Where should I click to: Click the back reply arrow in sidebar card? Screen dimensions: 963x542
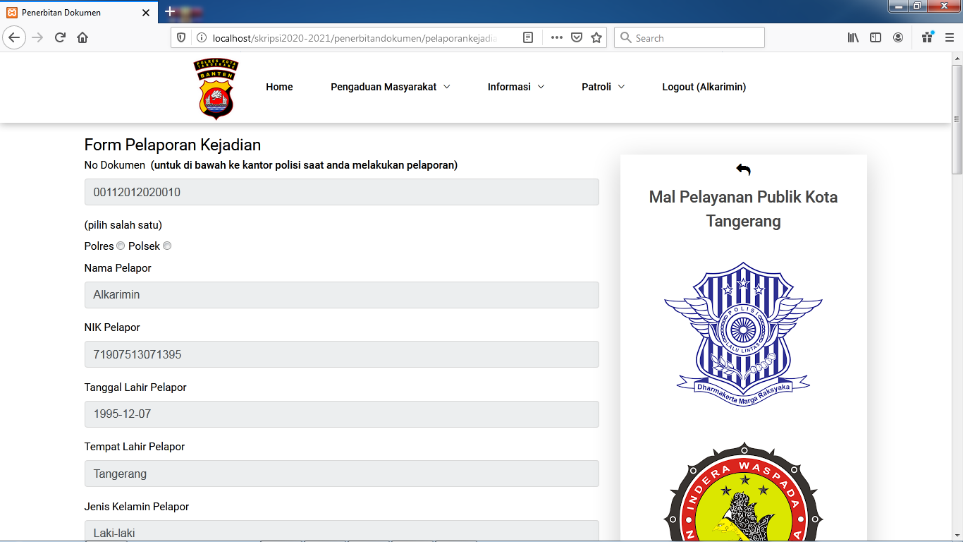[743, 169]
